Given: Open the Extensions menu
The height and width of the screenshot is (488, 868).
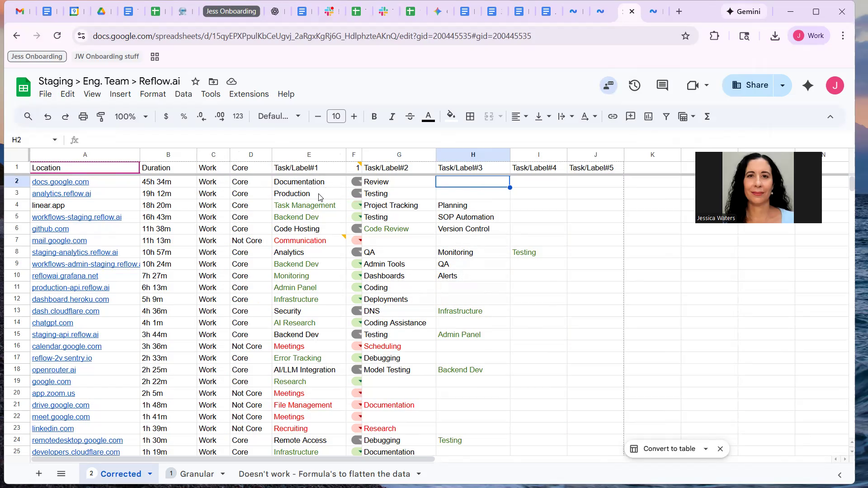Looking at the screenshot, I should (x=249, y=94).
